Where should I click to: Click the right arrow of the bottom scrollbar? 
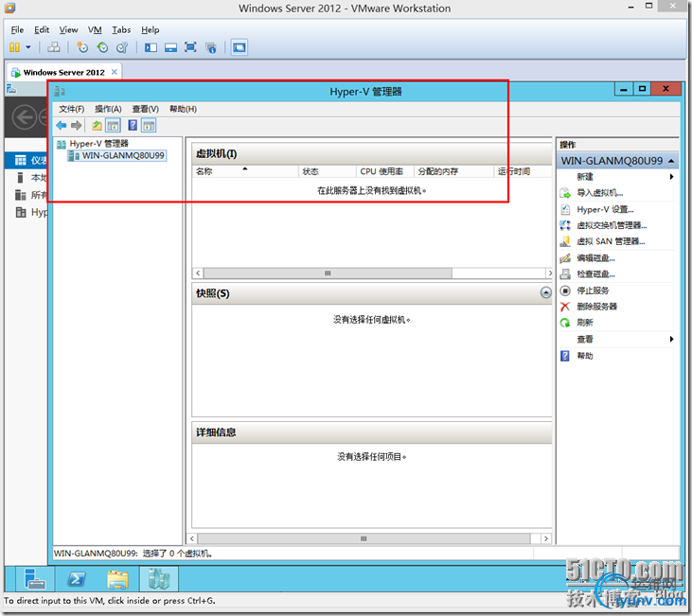point(546,538)
